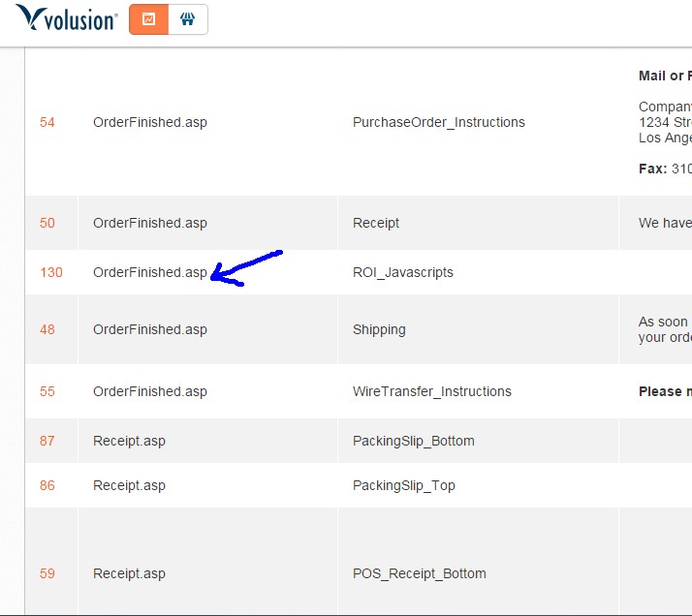Select OrderFinished.asp in the ROI_Javascripts row
This screenshot has width=692, height=616.
click(x=150, y=272)
